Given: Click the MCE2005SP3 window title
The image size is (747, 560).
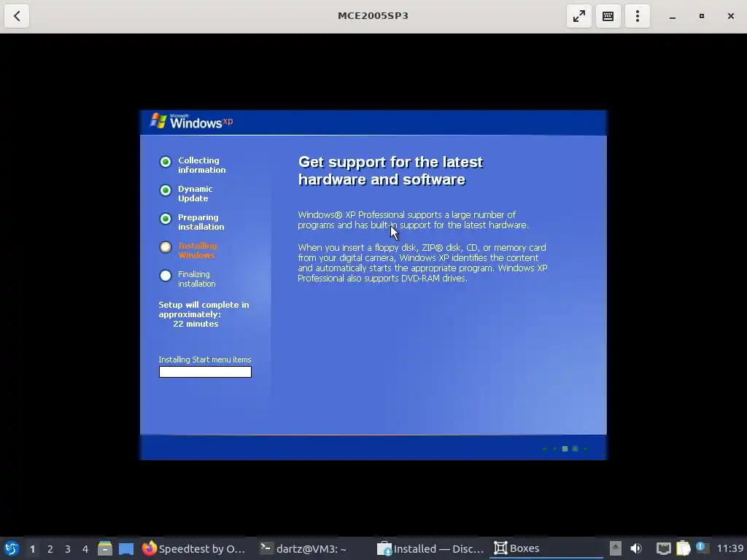Looking at the screenshot, I should tap(373, 16).
